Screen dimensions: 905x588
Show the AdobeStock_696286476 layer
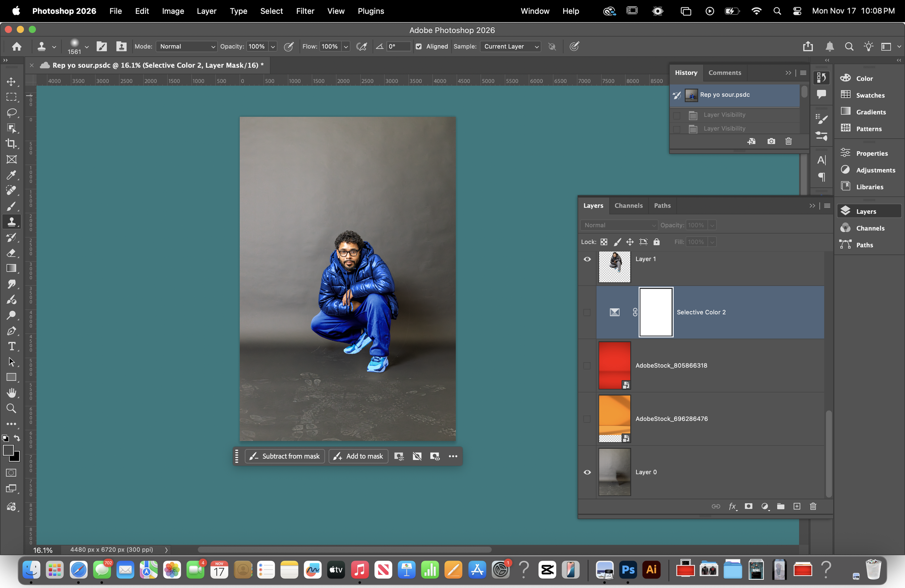587,419
